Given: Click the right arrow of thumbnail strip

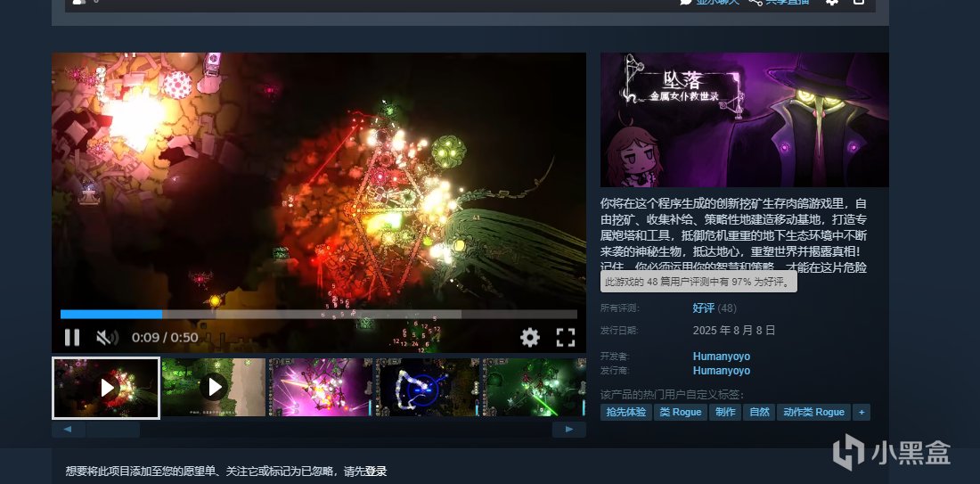Looking at the screenshot, I should [x=568, y=430].
